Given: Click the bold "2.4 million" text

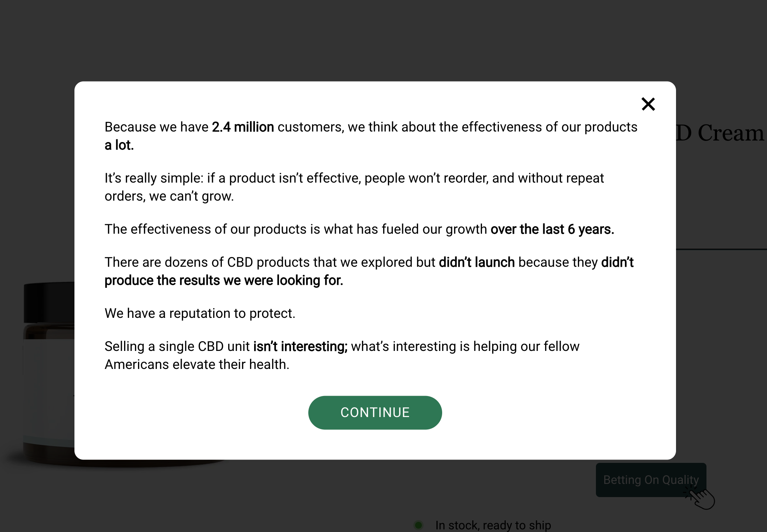Looking at the screenshot, I should click(x=243, y=127).
